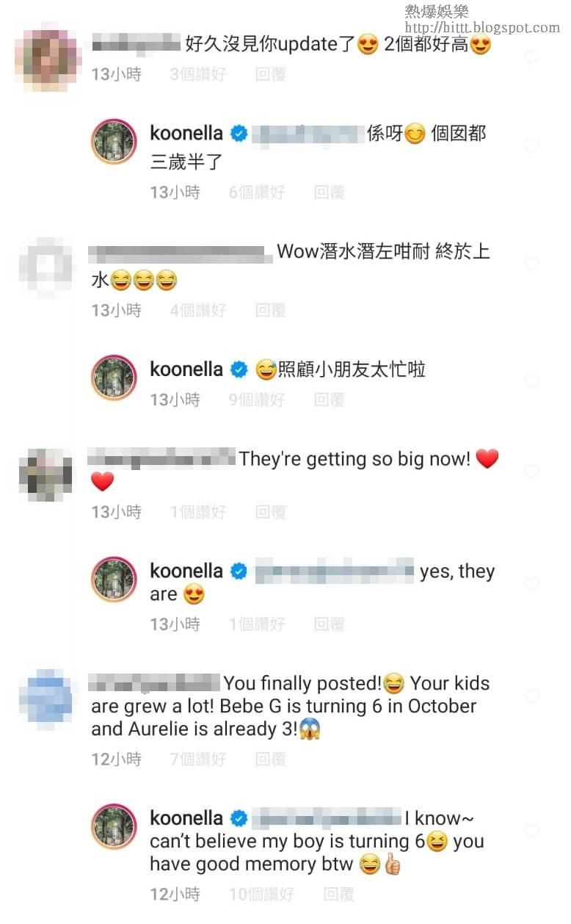Image resolution: width=571 pixels, height=924 pixels.
Task: Open pixelated avatar of 'You finally posted!' commenter
Action: coord(46,696)
